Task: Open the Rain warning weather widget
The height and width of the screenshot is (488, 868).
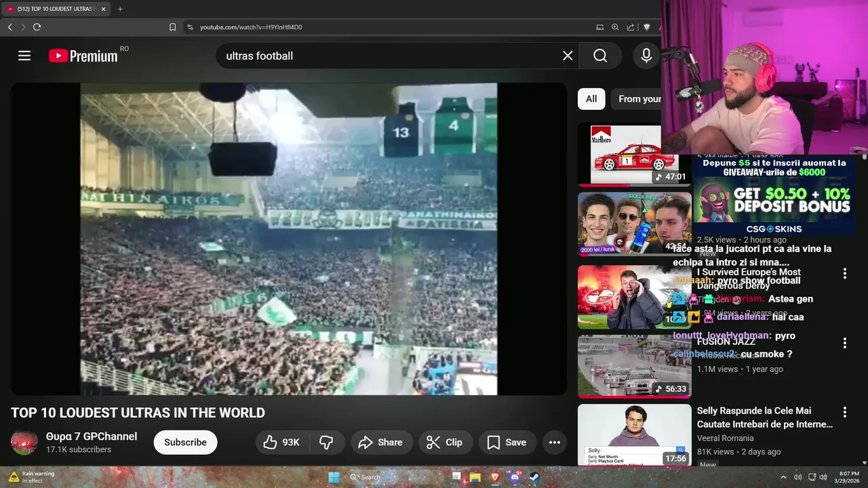Action: tap(31, 477)
